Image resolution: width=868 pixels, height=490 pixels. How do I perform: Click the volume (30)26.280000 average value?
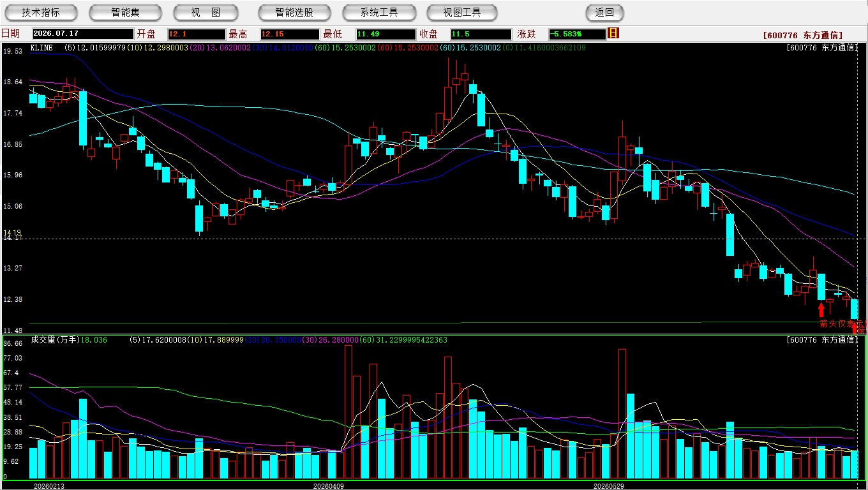click(330, 340)
